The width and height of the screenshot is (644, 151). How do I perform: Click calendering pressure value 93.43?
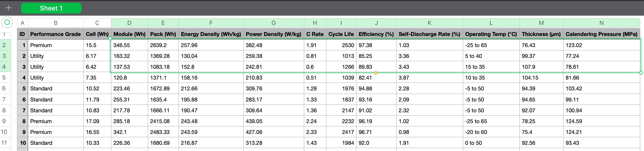tap(602, 143)
